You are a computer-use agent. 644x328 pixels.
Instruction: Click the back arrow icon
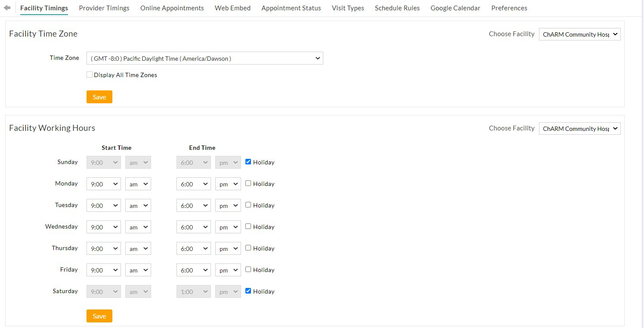point(7,8)
